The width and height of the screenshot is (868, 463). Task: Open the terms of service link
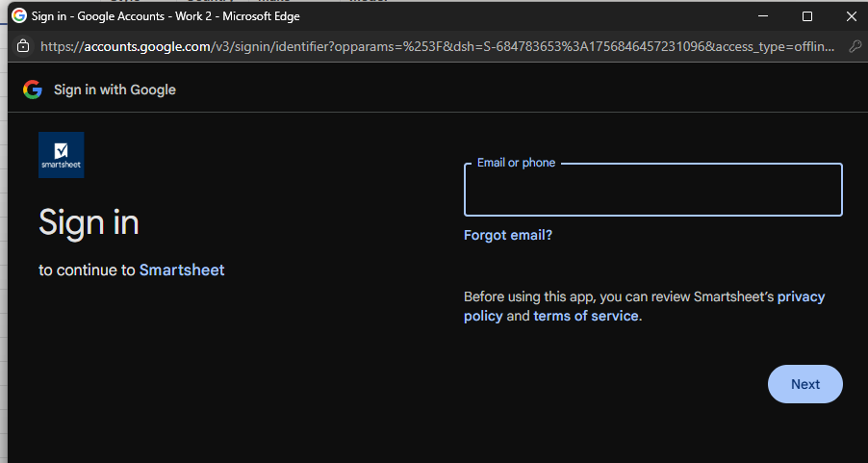pyautogui.click(x=586, y=317)
